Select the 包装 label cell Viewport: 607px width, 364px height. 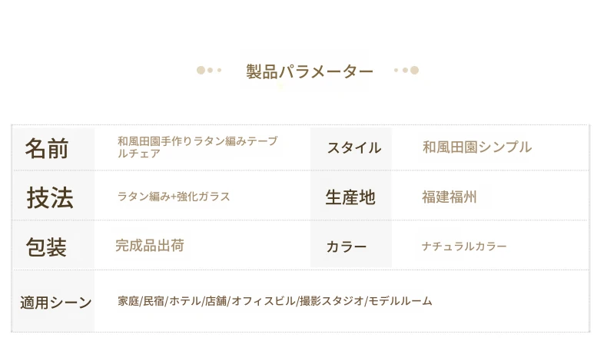[54, 245]
